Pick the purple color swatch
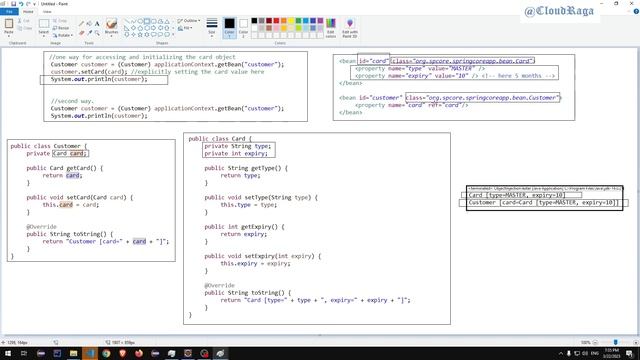The image size is (640, 360). click(320, 21)
